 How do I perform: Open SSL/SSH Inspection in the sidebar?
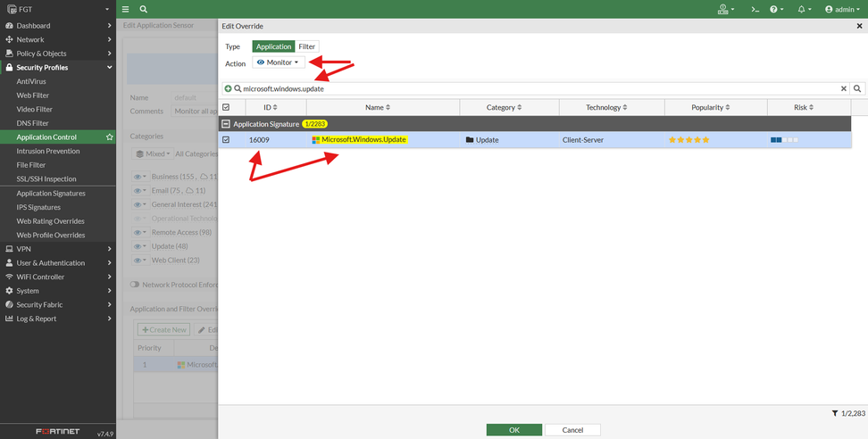(46, 178)
